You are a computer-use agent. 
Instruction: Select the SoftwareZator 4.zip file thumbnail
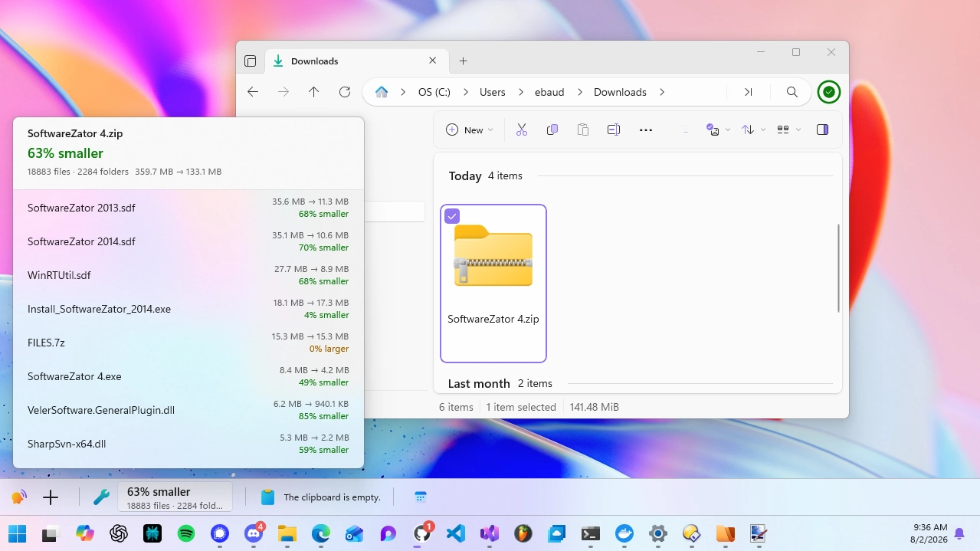pos(493,283)
